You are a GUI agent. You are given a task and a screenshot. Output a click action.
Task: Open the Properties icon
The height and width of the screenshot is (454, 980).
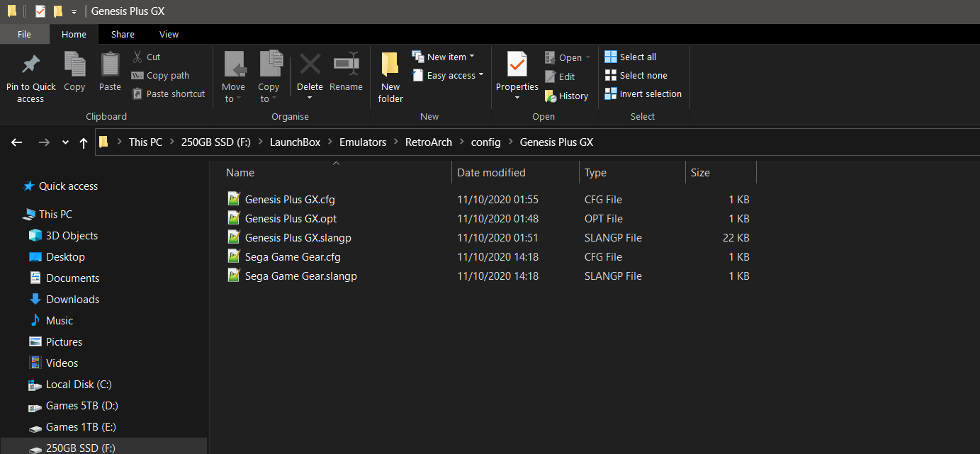(x=517, y=64)
